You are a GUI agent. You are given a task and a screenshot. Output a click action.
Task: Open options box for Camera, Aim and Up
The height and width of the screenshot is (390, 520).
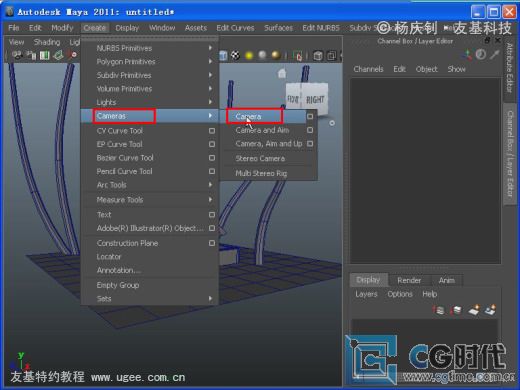coord(310,144)
